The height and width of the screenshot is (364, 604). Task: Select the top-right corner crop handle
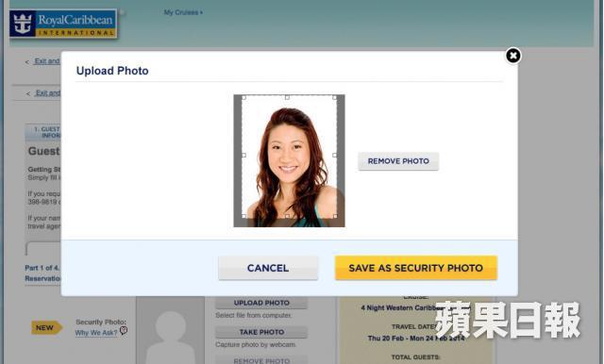(x=334, y=97)
